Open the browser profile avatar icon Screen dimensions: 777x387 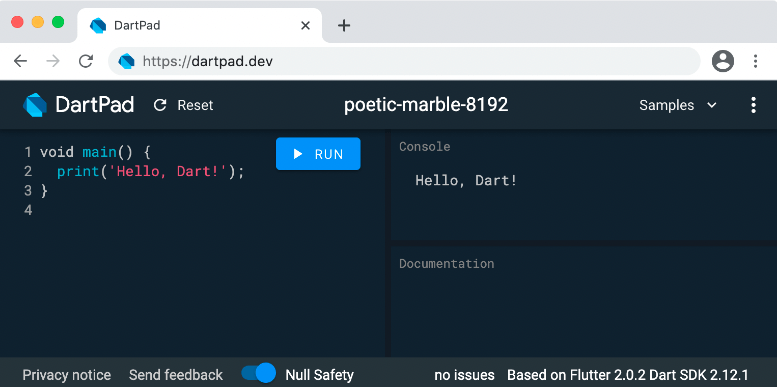[723, 61]
